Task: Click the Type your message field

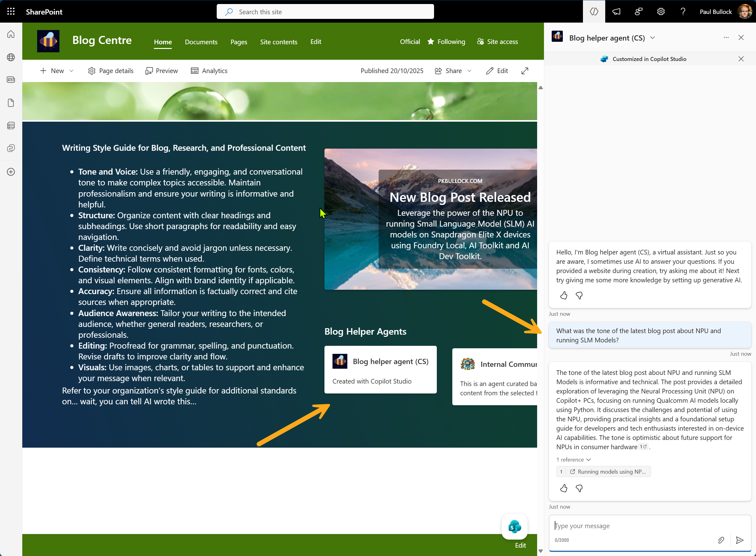Action: coord(640,526)
